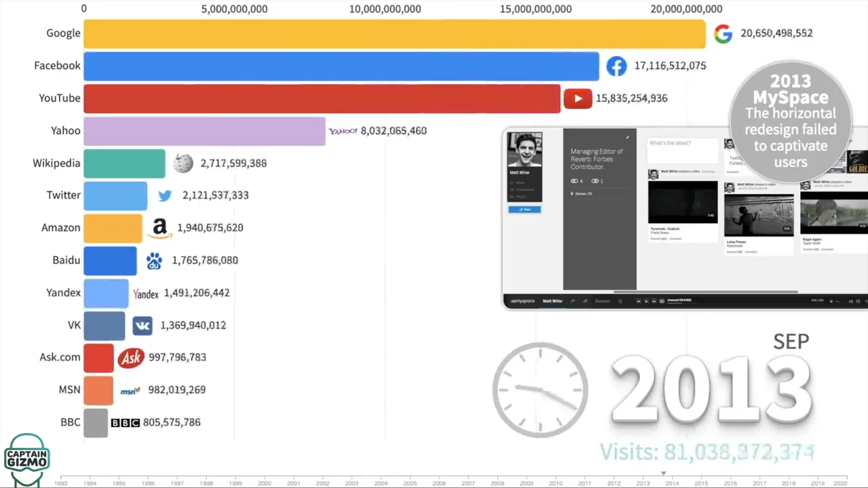Screen dimensions: 868x488
Task: Click the 'Facebook' axis label
Action: [58, 66]
